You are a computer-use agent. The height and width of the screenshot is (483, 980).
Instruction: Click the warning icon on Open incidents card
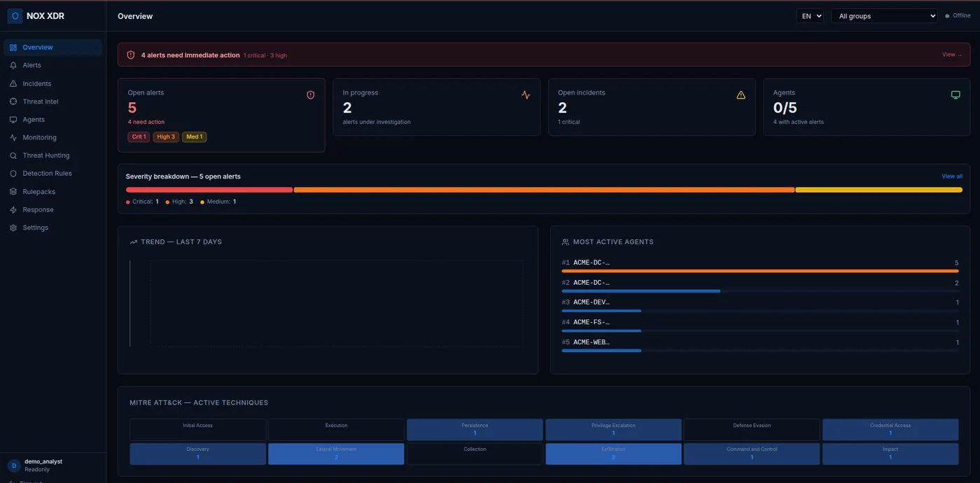point(741,94)
